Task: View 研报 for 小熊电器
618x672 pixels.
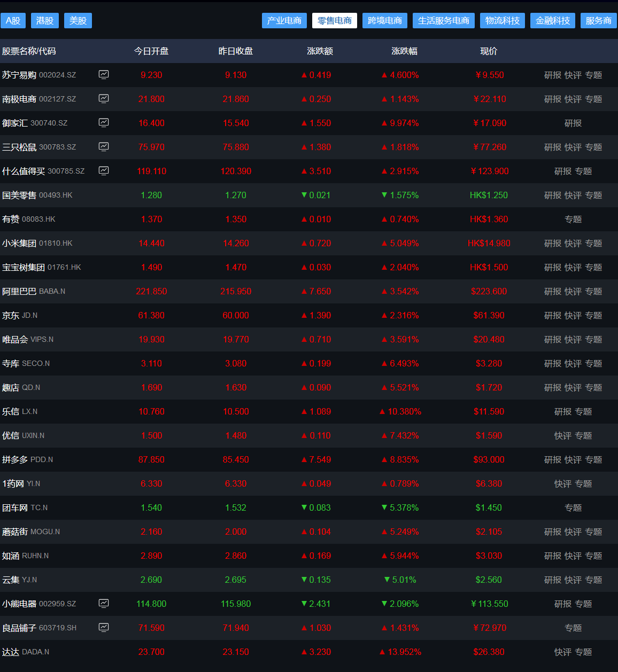Action: pyautogui.click(x=563, y=604)
